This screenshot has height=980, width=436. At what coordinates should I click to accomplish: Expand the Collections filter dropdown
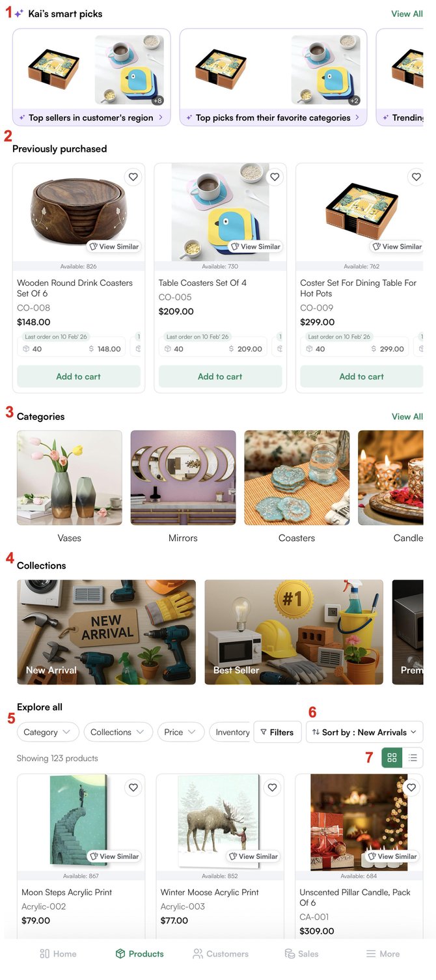[118, 732]
